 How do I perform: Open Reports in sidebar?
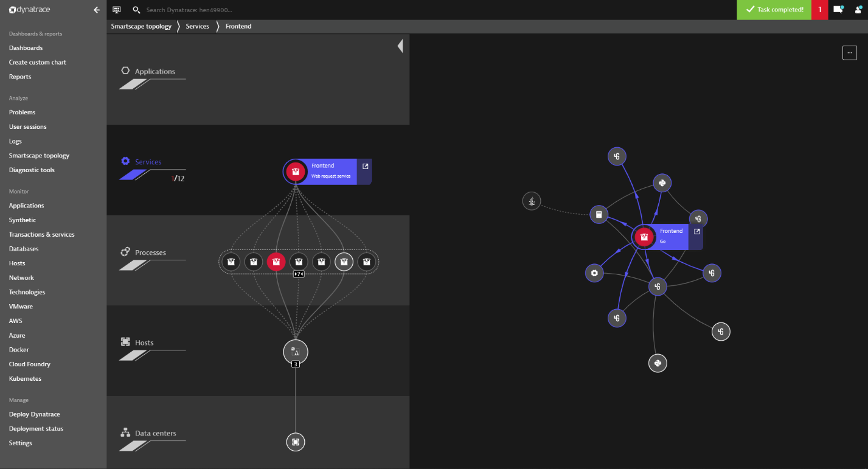coord(20,77)
